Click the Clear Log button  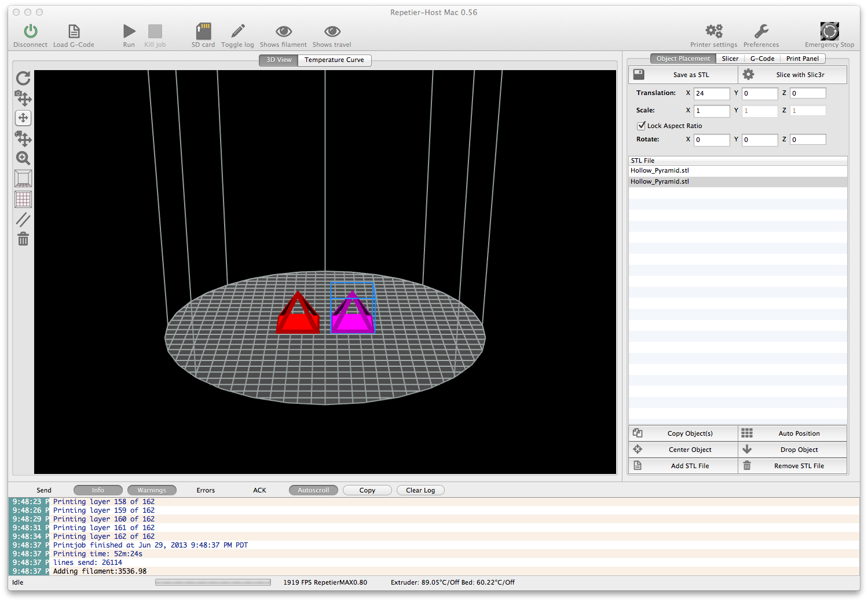pyautogui.click(x=420, y=490)
